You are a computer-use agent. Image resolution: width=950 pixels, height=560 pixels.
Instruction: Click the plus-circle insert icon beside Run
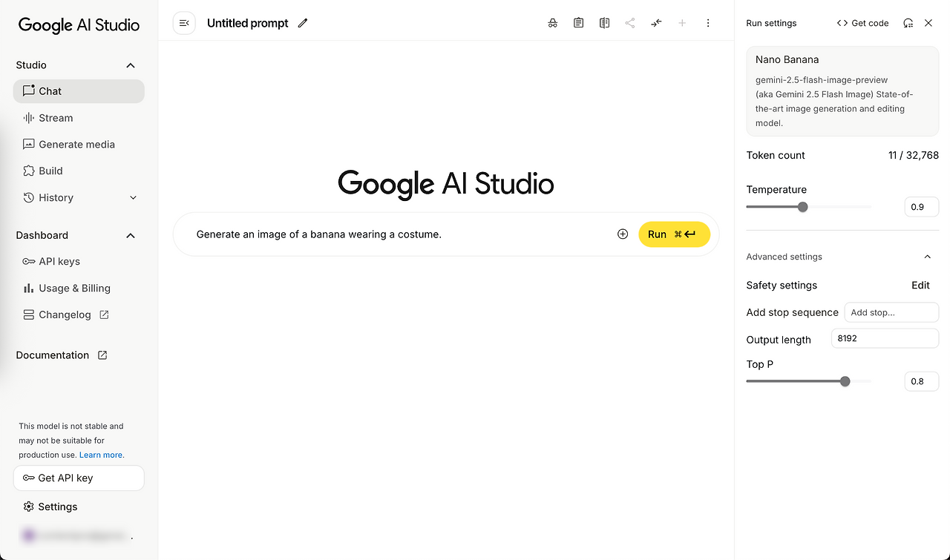pos(623,234)
